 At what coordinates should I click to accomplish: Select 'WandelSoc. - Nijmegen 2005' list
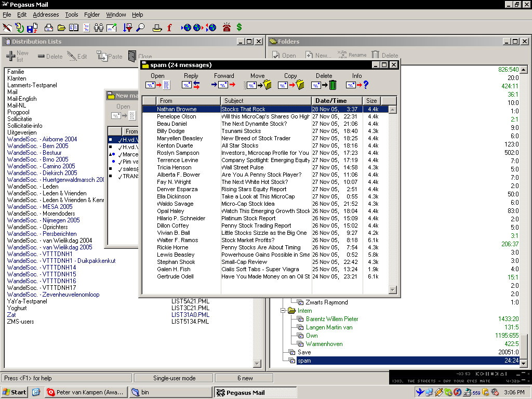(x=44, y=220)
